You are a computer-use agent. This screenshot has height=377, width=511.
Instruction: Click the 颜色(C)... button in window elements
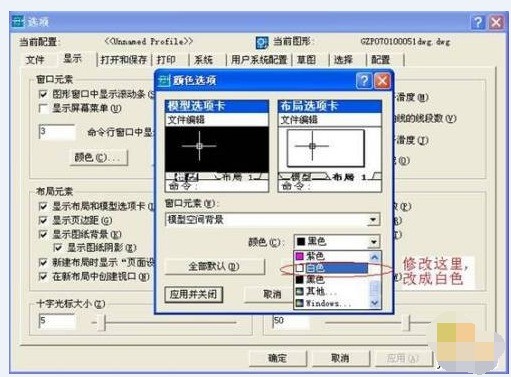coord(99,157)
